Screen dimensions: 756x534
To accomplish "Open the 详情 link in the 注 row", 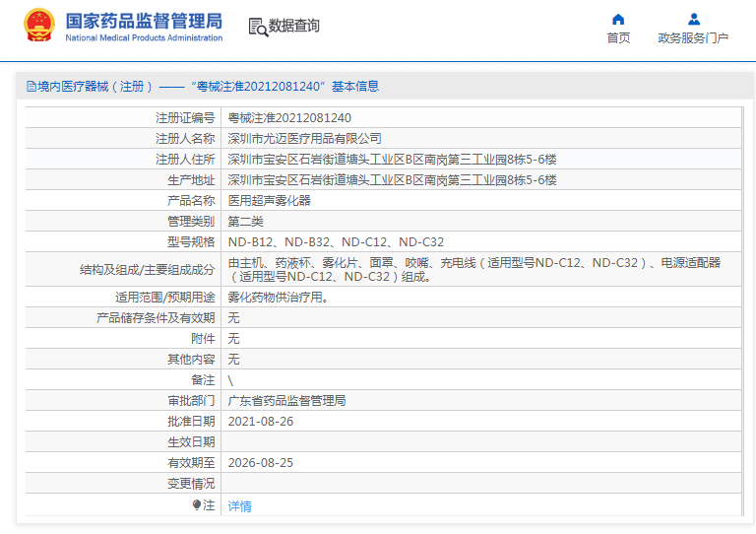I will (x=239, y=505).
